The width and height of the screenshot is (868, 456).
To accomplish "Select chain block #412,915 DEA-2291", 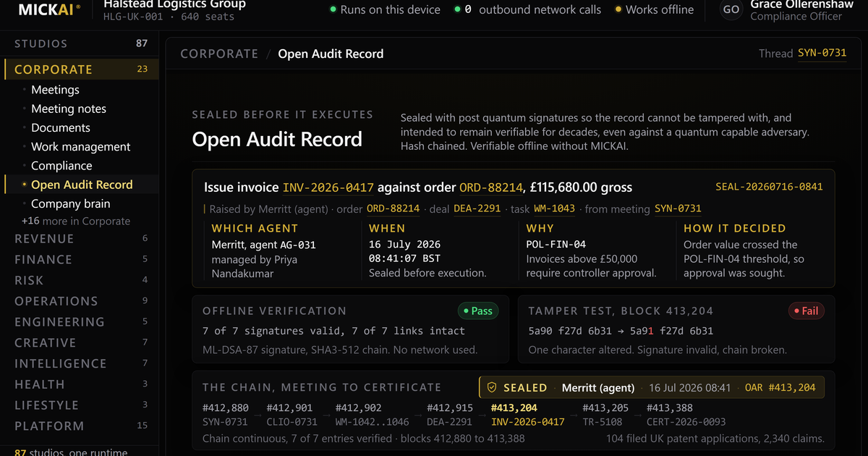I will pos(450,415).
